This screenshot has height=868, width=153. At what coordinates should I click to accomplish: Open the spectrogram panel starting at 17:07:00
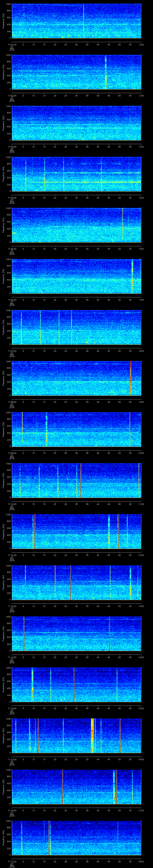click(x=76, y=327)
